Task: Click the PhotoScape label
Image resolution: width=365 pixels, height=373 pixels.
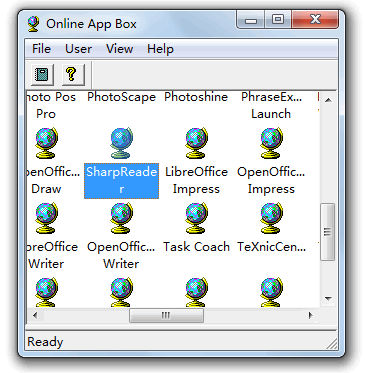Action: (x=122, y=97)
